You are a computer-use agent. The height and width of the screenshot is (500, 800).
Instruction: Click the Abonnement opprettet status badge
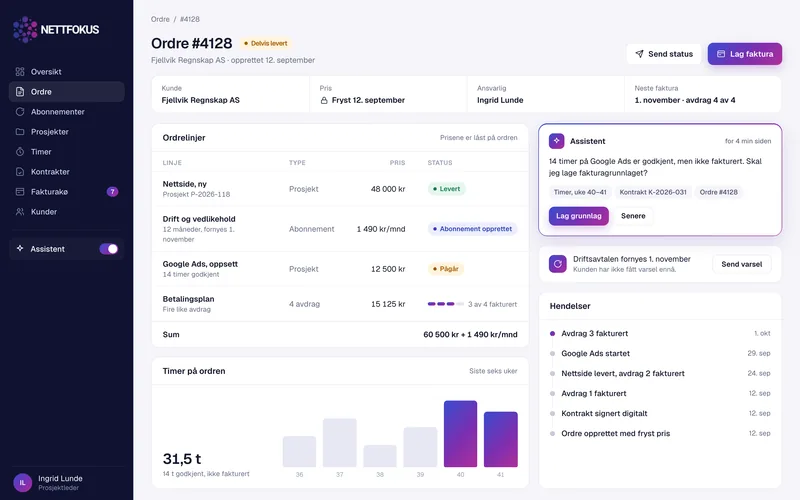[x=472, y=229]
